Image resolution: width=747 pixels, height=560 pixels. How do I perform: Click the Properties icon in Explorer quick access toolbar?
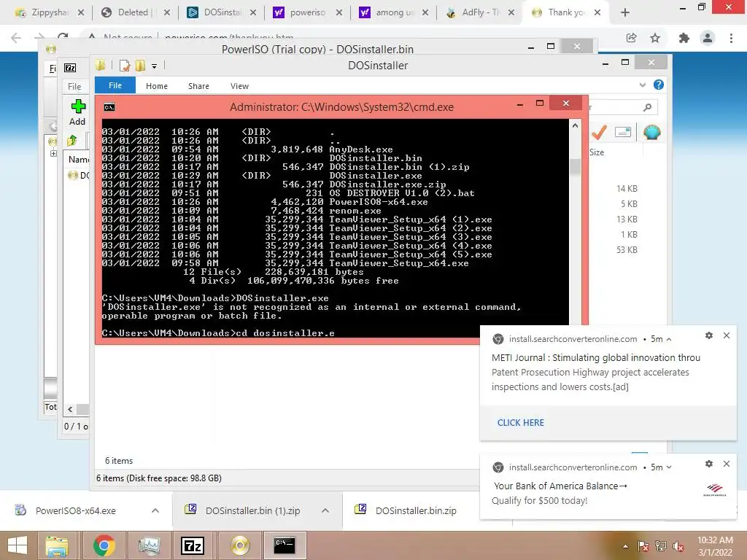tap(125, 65)
